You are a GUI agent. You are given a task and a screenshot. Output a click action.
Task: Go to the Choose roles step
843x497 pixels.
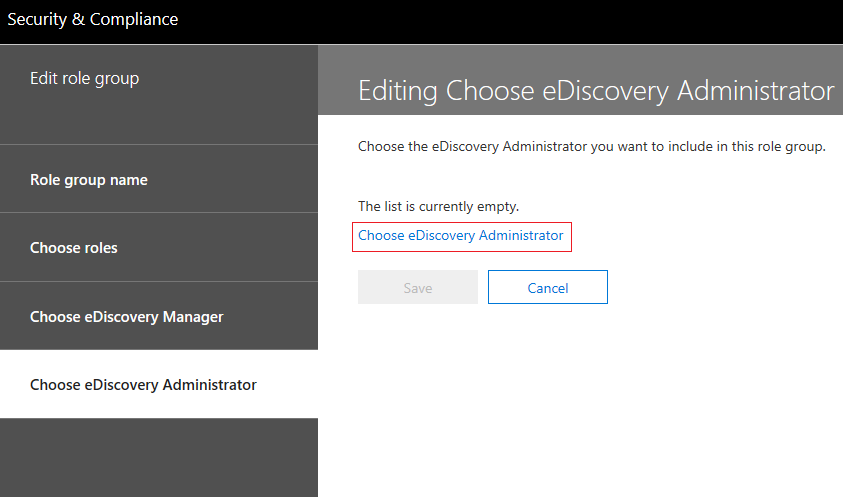click(x=159, y=247)
